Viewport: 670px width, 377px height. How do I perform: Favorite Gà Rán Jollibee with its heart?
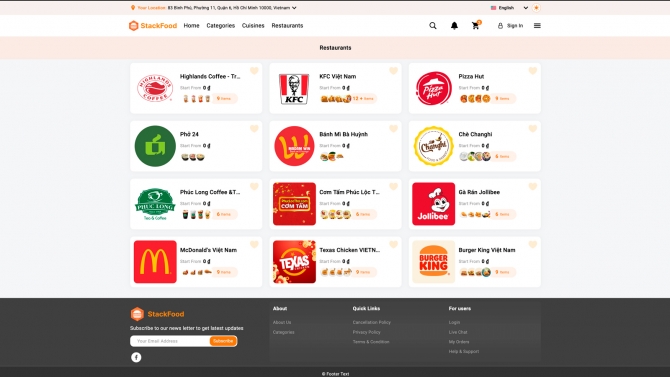tap(532, 186)
